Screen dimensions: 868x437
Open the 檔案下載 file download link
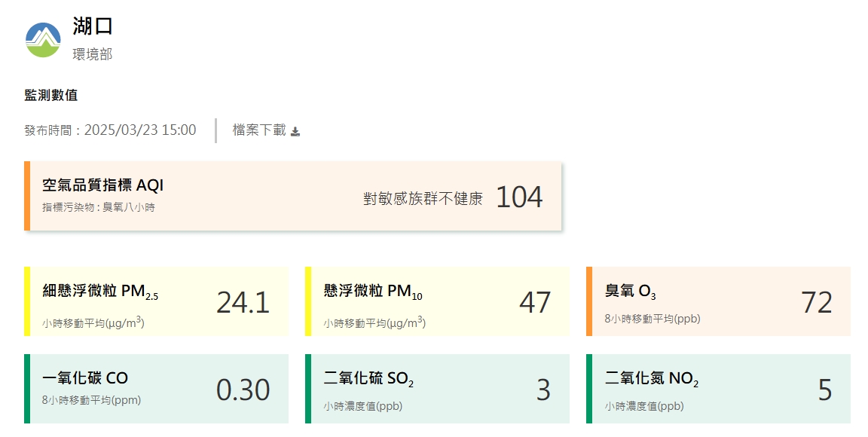(x=266, y=130)
